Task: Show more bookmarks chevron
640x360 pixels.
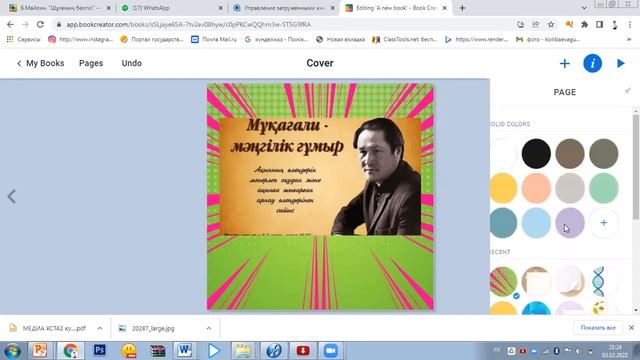Action: tap(629, 39)
